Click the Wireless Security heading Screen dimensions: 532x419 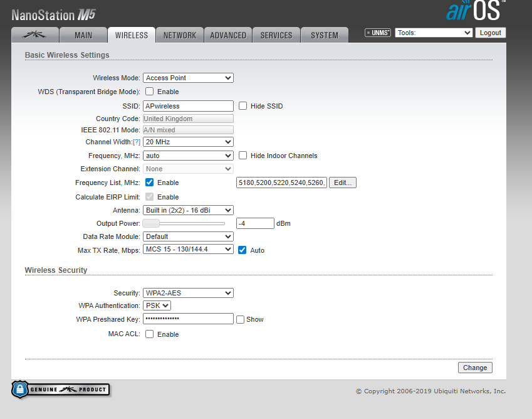56,270
